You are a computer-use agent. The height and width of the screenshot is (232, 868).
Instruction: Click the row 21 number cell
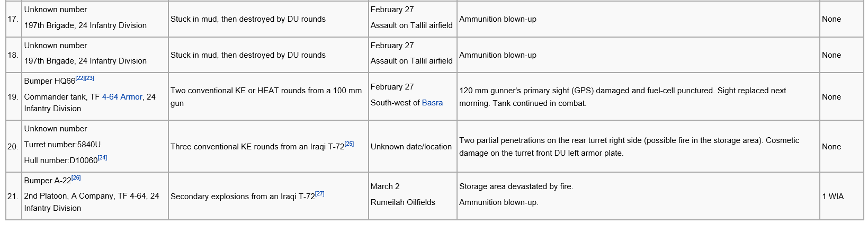click(13, 197)
